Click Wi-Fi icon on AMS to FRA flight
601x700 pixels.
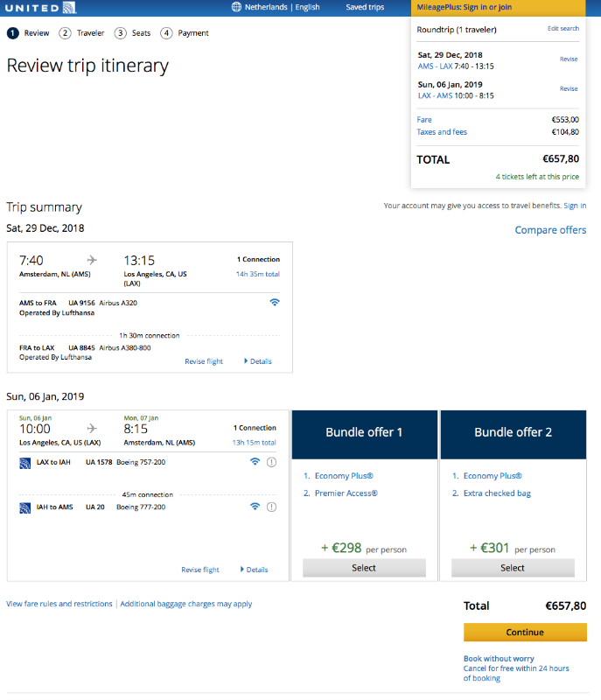coord(275,302)
